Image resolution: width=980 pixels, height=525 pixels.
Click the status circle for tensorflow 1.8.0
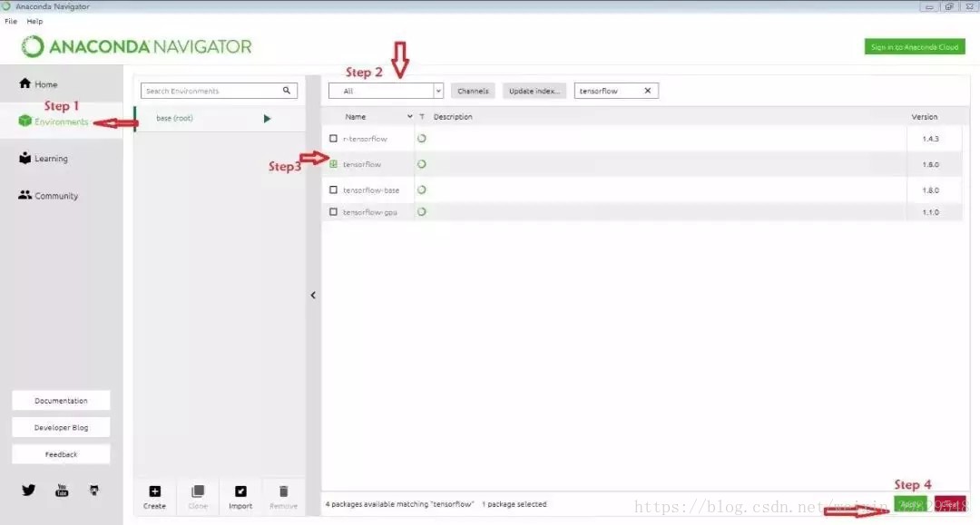pyautogui.click(x=422, y=164)
